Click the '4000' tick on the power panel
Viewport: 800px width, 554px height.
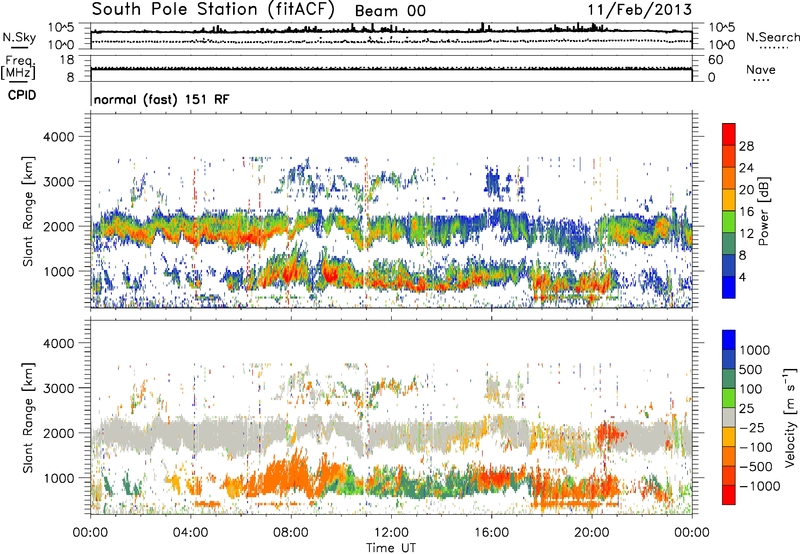pos(58,137)
